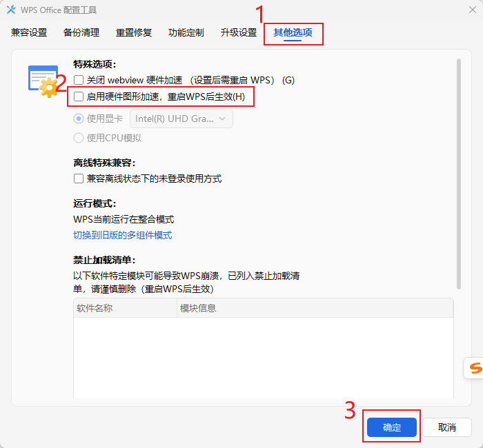Image resolution: width=483 pixels, height=448 pixels.
Task: Toggle 启用硬件图形加速 checkbox
Action: 79,96
